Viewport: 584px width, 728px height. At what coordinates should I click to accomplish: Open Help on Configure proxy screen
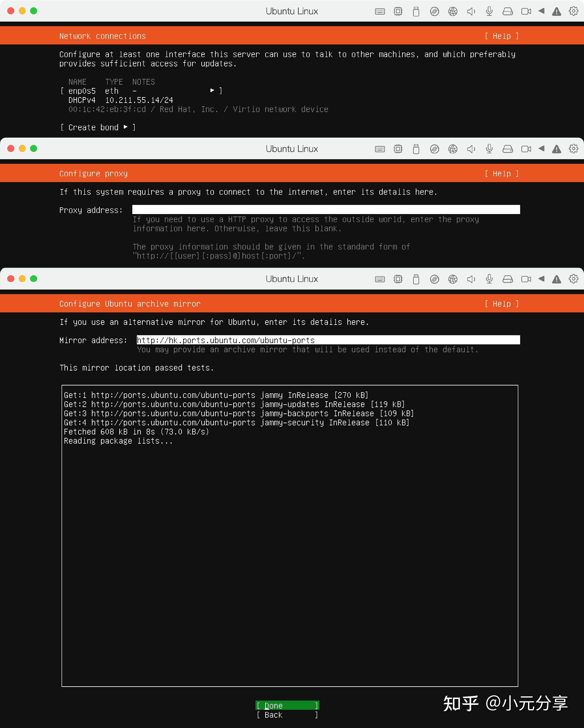coord(501,174)
